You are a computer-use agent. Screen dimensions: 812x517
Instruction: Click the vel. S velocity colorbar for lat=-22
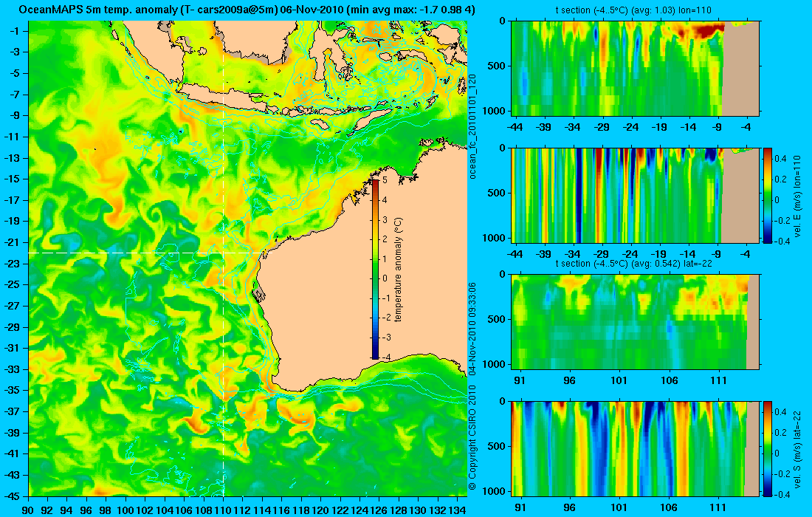tap(767, 448)
